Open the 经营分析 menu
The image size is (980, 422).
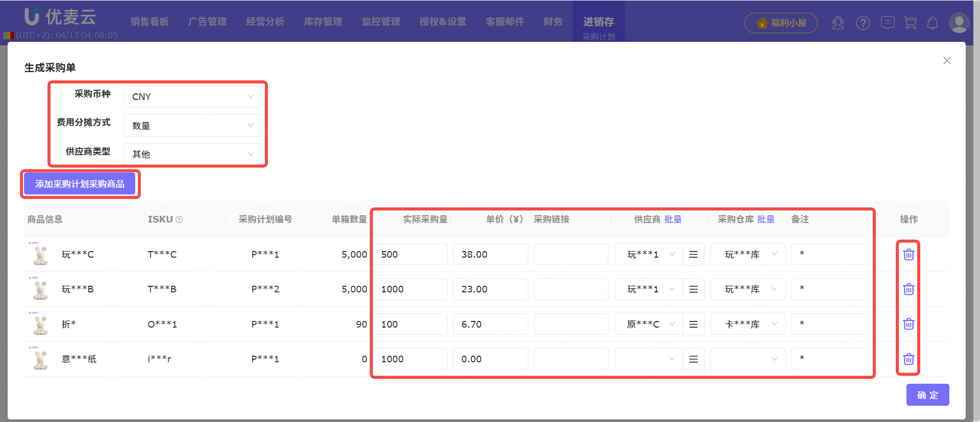click(x=265, y=21)
